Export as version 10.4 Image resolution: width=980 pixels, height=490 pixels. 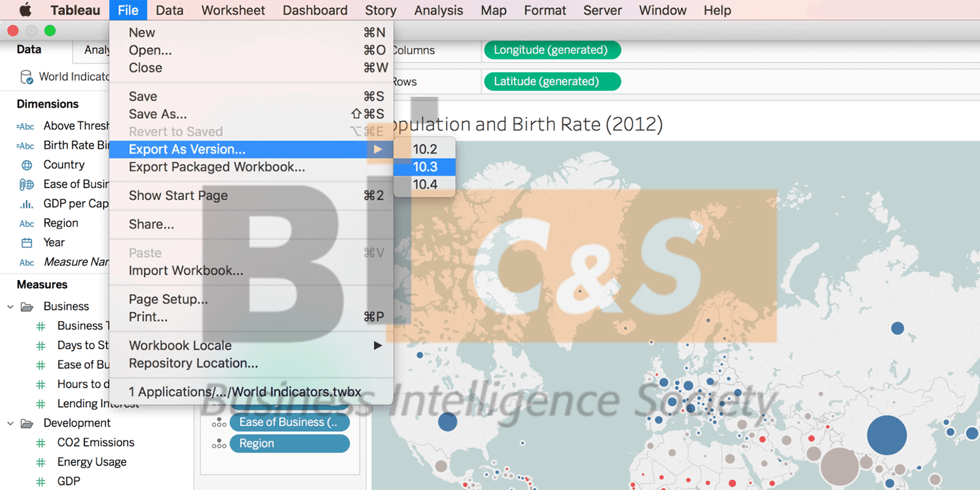point(424,184)
